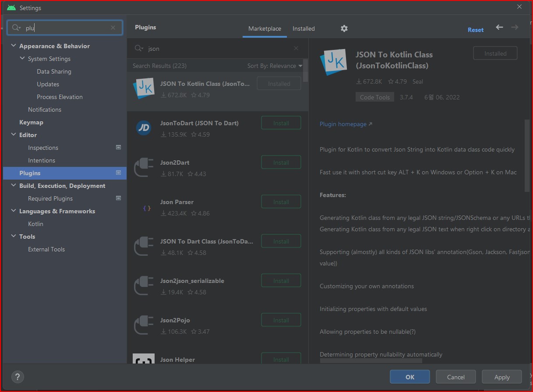The width and height of the screenshot is (533, 392).
Task: Click the plugin list vertical scrollbar
Action: point(305,70)
